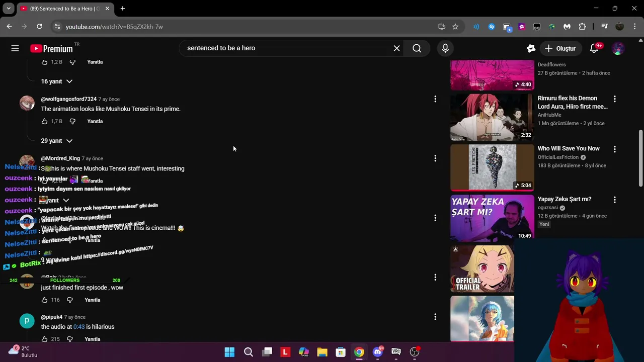This screenshot has width=644, height=362.
Task: Reload the YouTube page
Action: click(x=39, y=27)
